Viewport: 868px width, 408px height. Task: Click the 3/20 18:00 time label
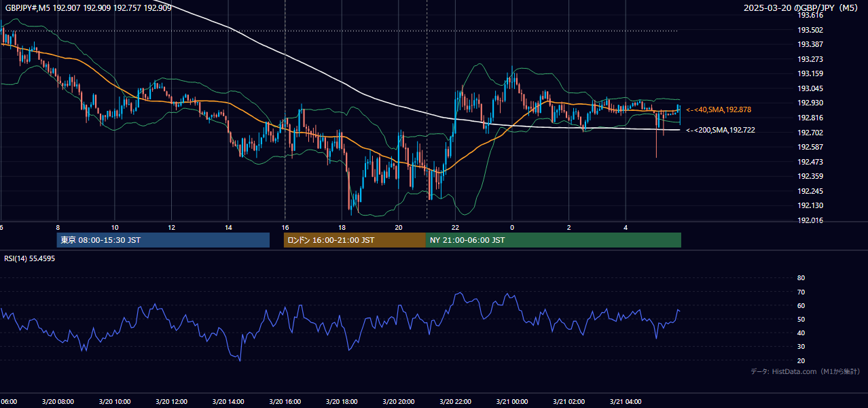click(342, 402)
